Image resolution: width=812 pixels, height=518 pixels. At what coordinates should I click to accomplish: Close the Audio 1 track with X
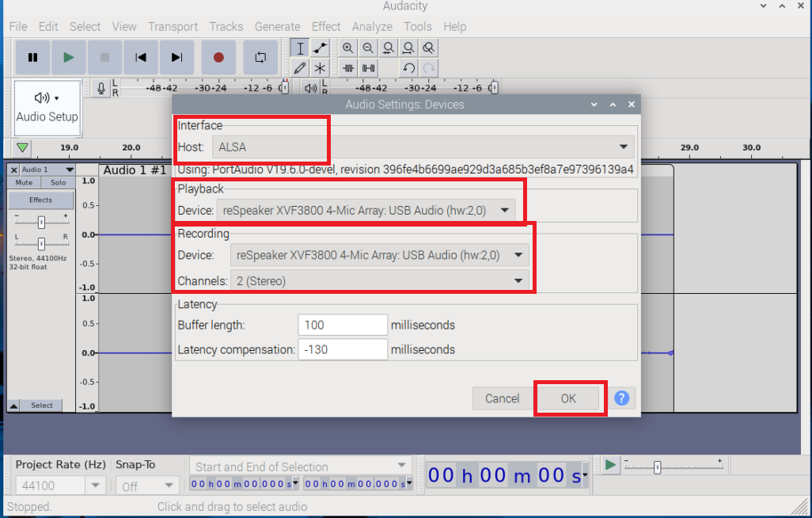click(14, 169)
